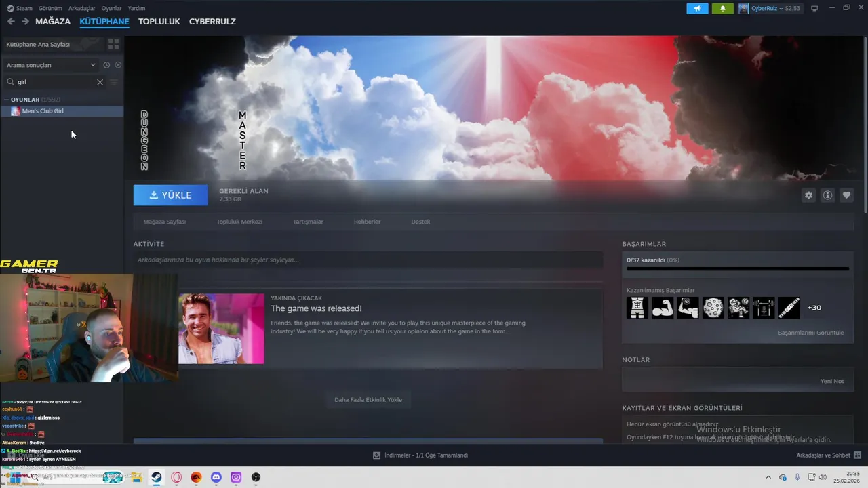
Task: Show hidden system tray icons
Action: (768, 477)
